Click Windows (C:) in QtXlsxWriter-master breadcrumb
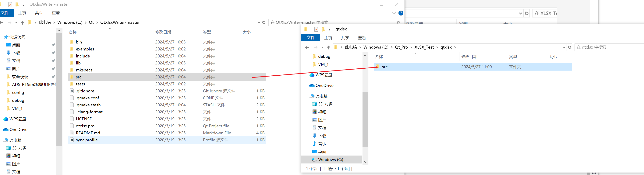 (x=70, y=22)
